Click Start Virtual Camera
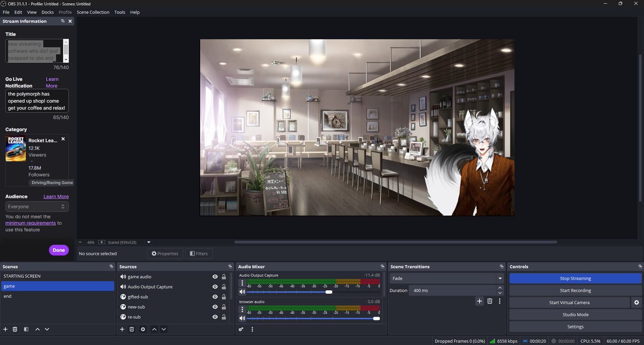The image size is (644, 345). pos(569,303)
